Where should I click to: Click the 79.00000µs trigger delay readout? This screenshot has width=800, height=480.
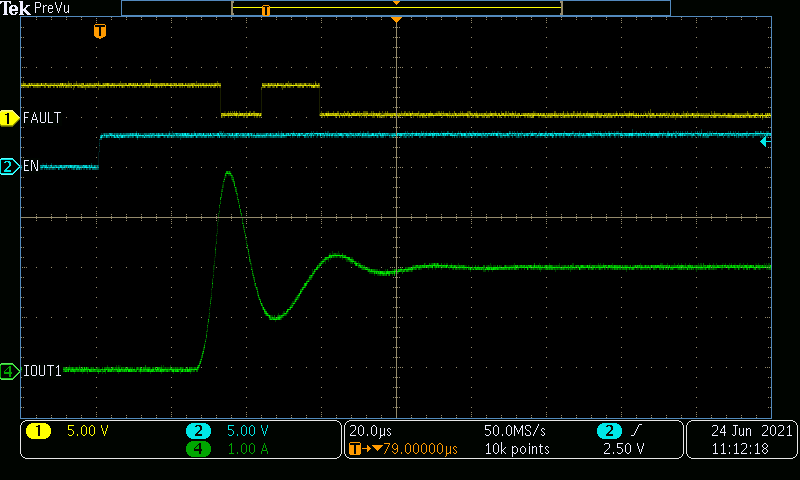(420, 449)
